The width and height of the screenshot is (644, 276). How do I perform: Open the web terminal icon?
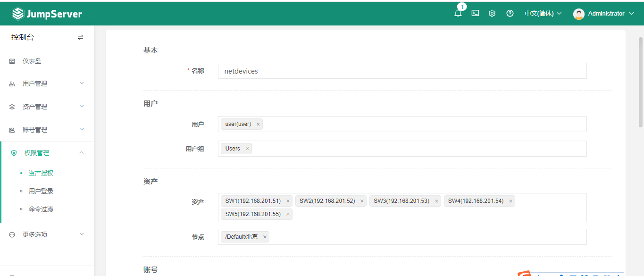click(475, 13)
